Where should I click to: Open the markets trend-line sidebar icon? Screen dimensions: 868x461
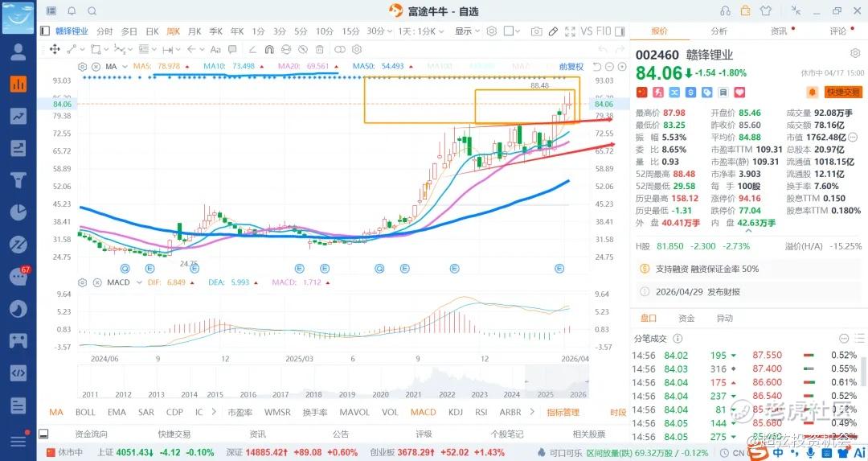pyautogui.click(x=18, y=116)
